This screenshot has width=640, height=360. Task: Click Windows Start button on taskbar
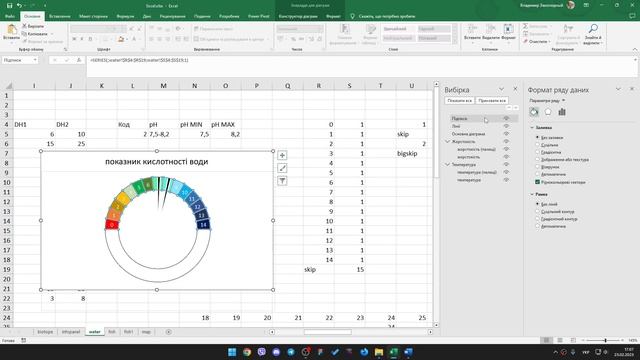tap(232, 352)
